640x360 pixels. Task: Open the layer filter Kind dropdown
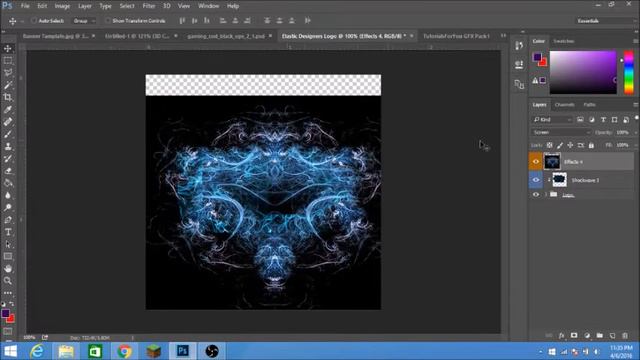coord(552,120)
